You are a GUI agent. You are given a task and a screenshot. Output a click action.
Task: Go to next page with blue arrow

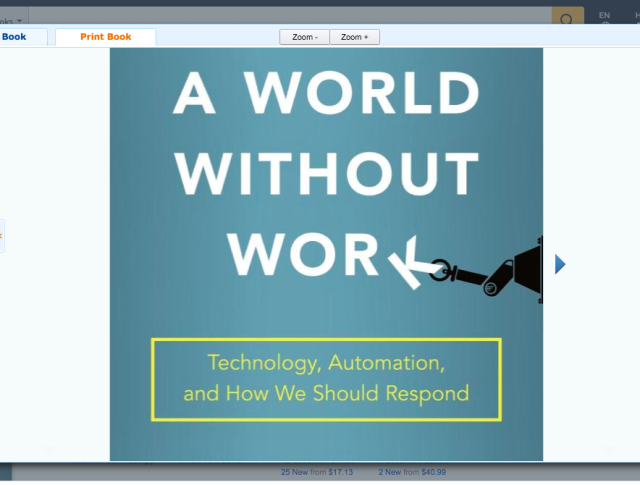tap(560, 264)
